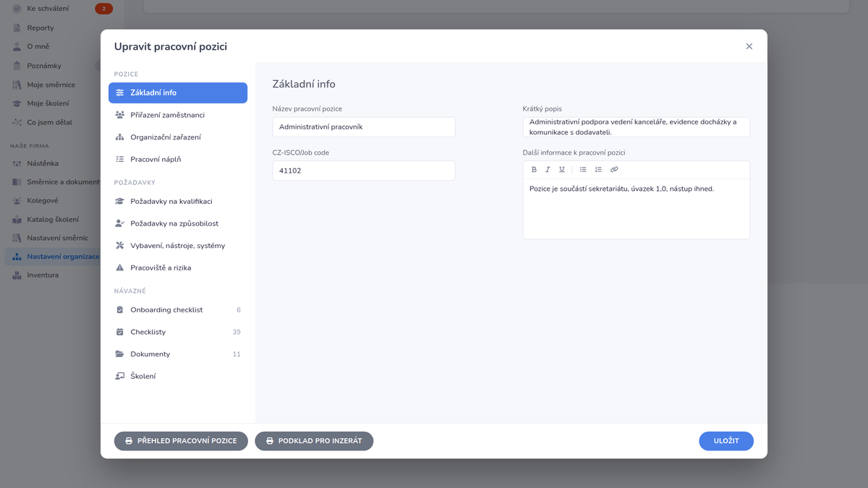Insert a numbered list in the editor
Screen dimensions: 868x488
point(598,170)
